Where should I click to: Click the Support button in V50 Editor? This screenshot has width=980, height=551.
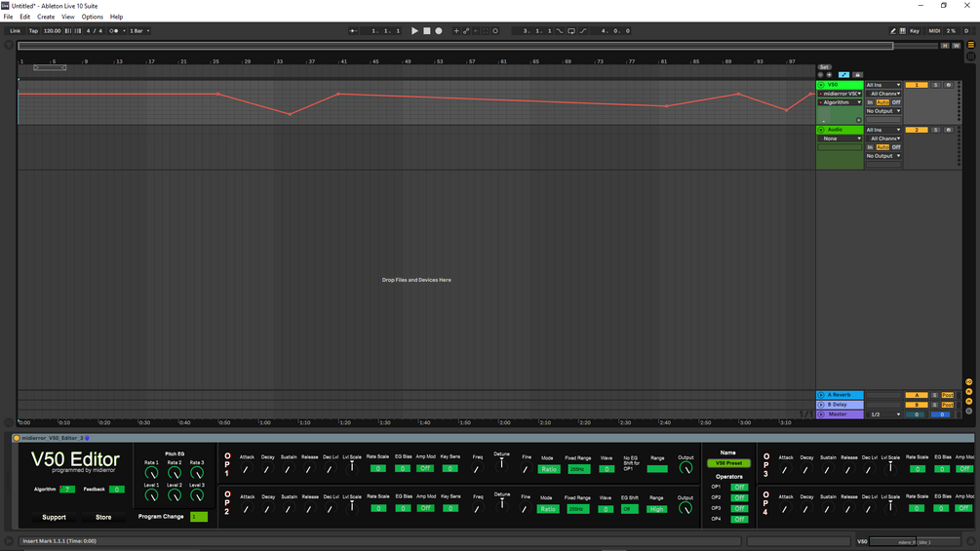pos(54,517)
